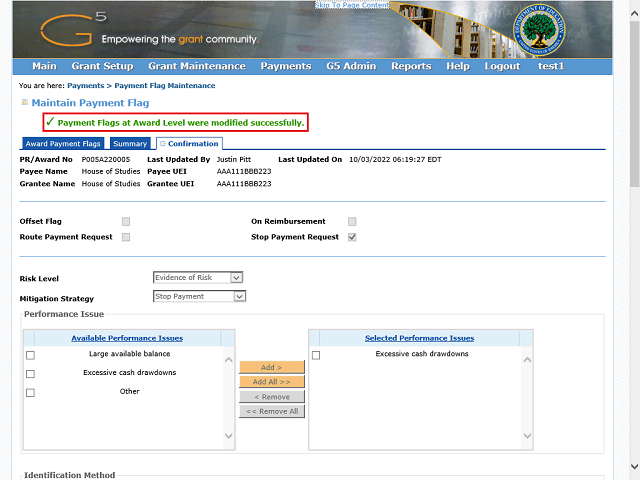Click the green checkmark in the success message
The width and height of the screenshot is (640, 480).
(x=50, y=122)
